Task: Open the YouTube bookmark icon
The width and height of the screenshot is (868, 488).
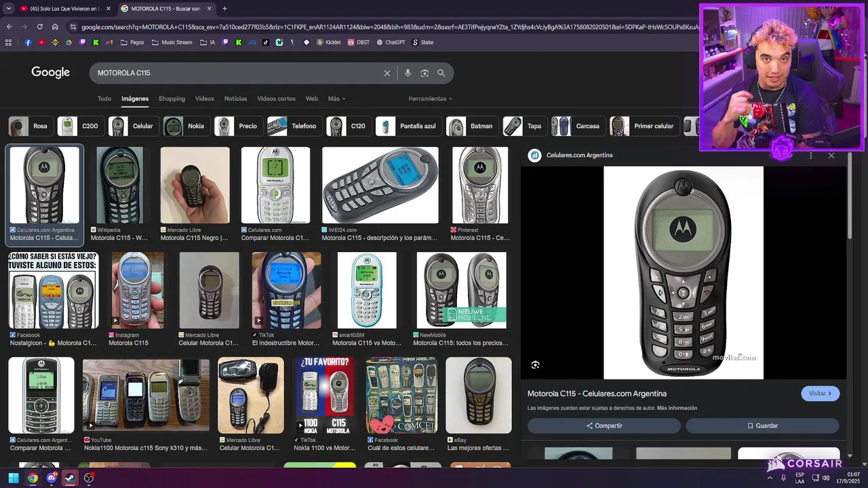Action: click(x=41, y=42)
